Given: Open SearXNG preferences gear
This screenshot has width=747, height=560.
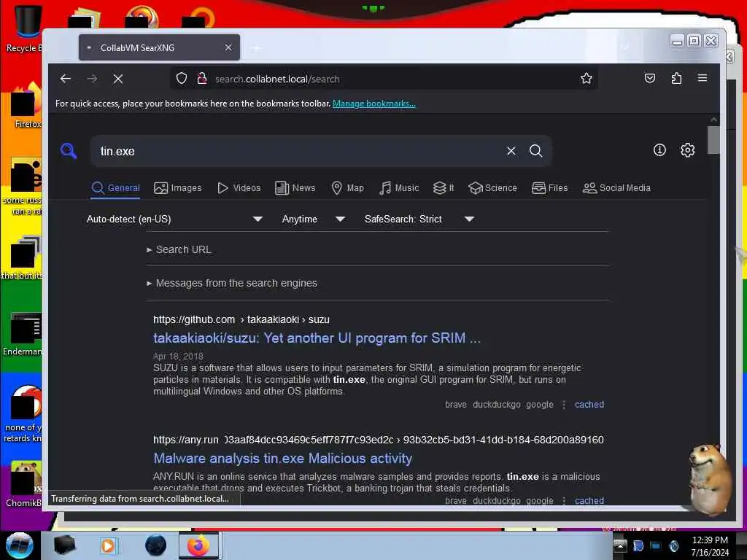Looking at the screenshot, I should (687, 150).
